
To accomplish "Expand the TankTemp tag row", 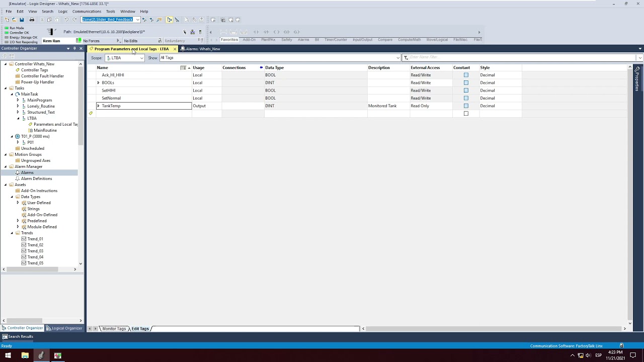I will click(x=98, y=106).
